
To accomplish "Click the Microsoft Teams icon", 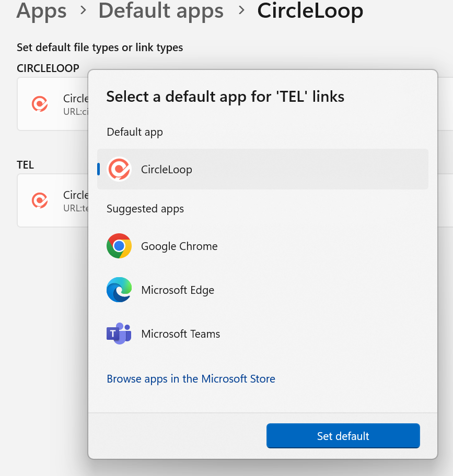I will tap(119, 334).
